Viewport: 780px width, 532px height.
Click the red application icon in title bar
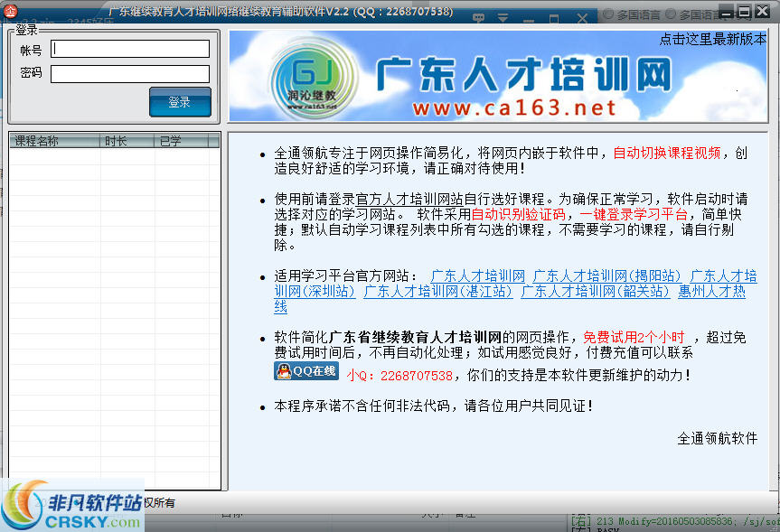(x=10, y=11)
